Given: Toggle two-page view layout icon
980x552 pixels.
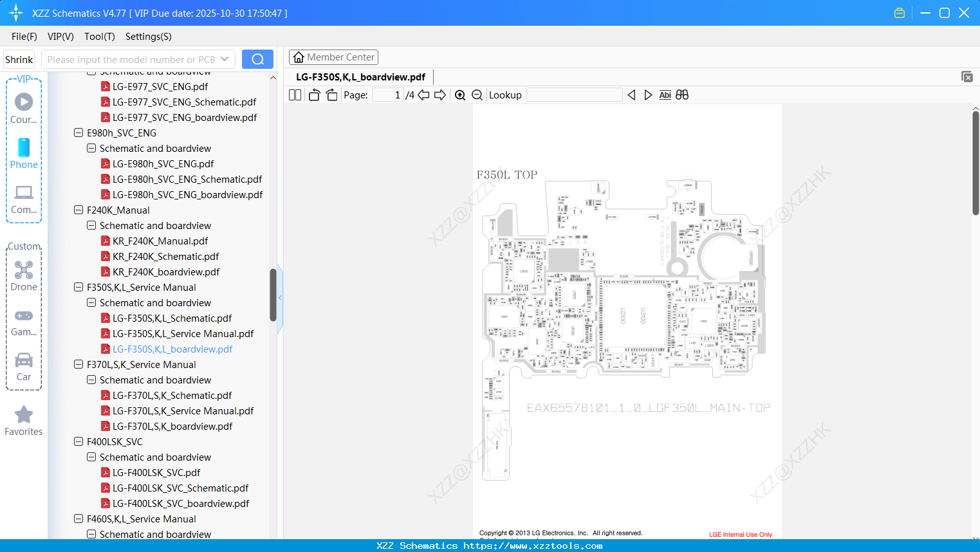Looking at the screenshot, I should pos(295,95).
